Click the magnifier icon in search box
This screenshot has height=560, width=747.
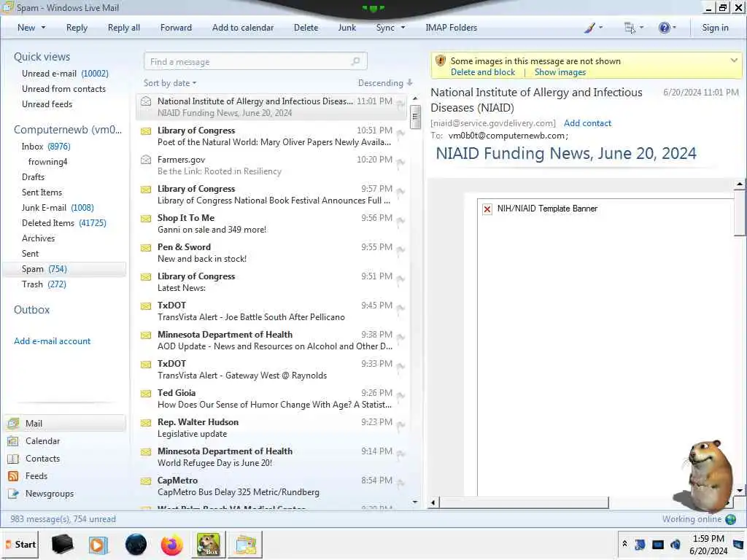click(355, 61)
